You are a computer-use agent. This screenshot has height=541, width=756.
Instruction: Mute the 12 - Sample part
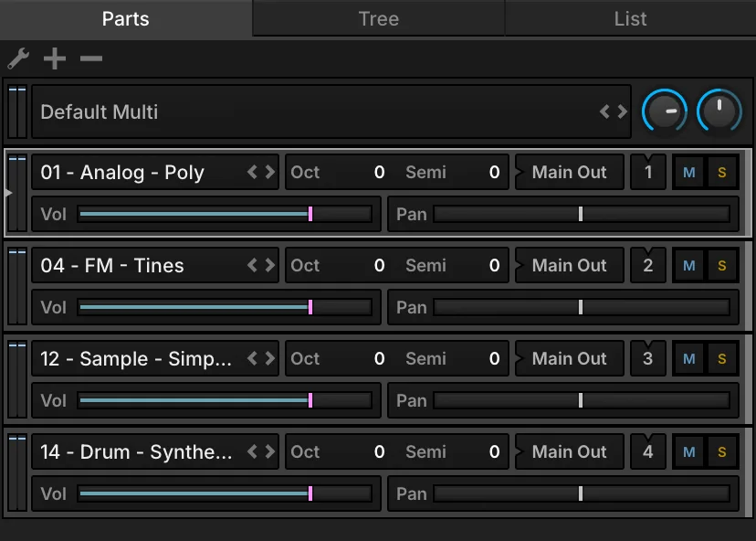pyautogui.click(x=689, y=358)
